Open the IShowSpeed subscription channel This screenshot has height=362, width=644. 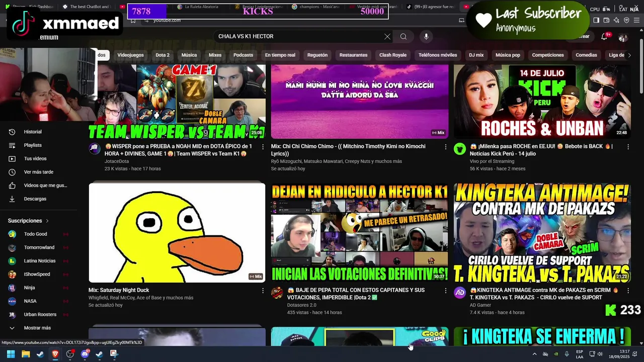click(38, 275)
